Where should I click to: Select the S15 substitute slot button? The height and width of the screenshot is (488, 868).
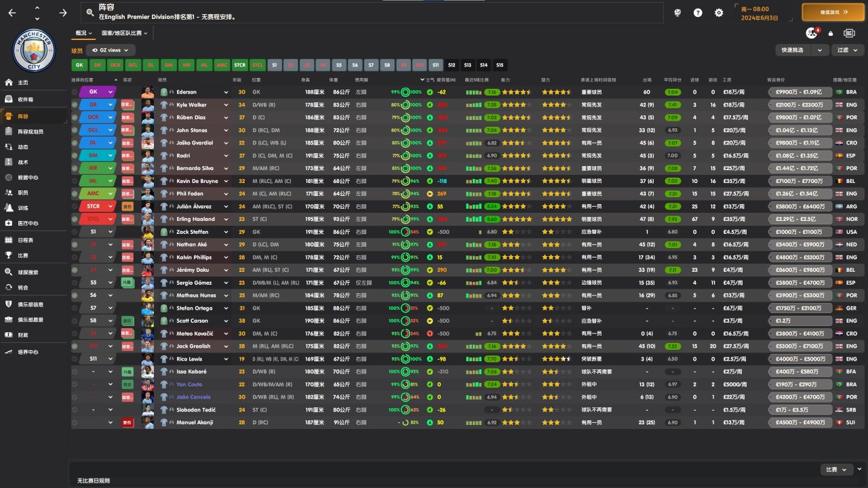coord(500,65)
